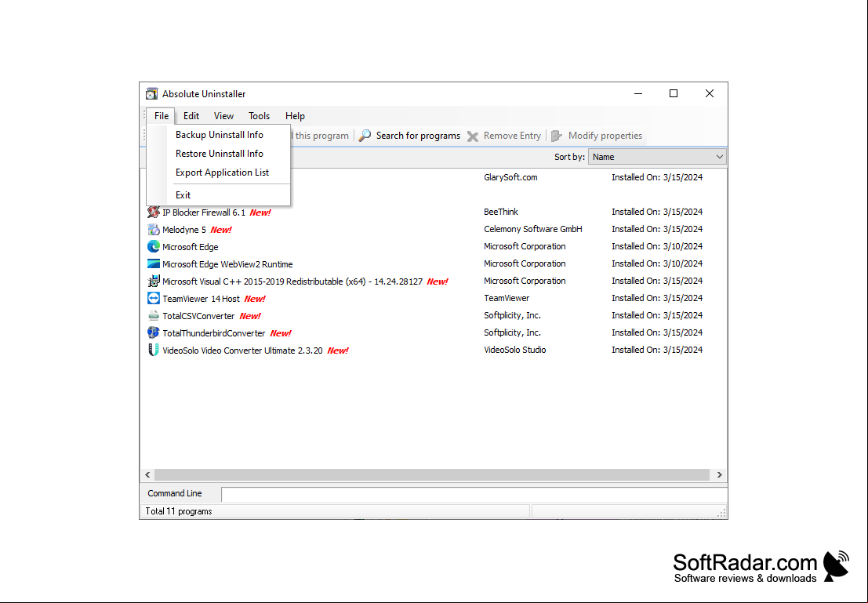Click the TeamViewer 14 Host icon
The height and width of the screenshot is (603, 868).
click(x=154, y=299)
